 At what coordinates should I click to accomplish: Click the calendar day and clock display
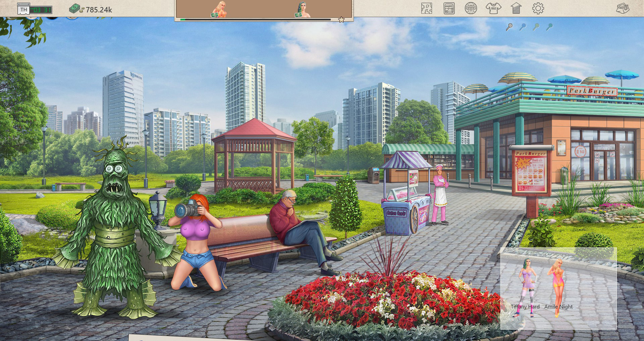tap(35, 10)
